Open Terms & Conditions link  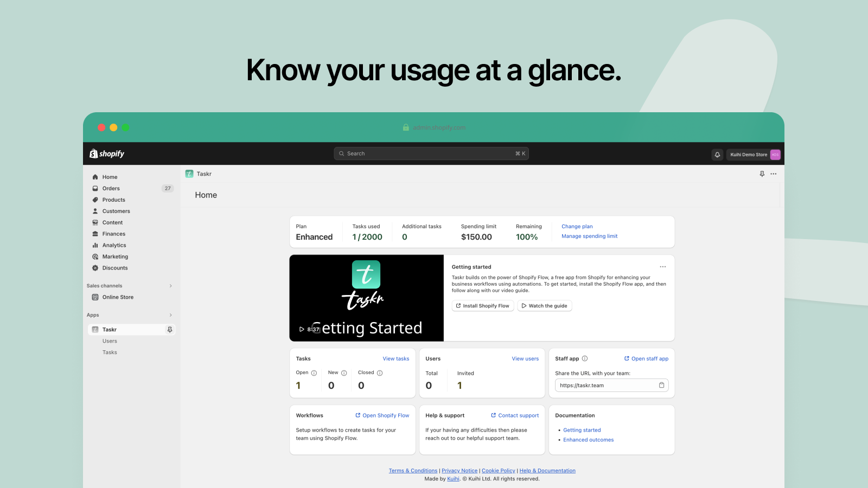pos(413,471)
